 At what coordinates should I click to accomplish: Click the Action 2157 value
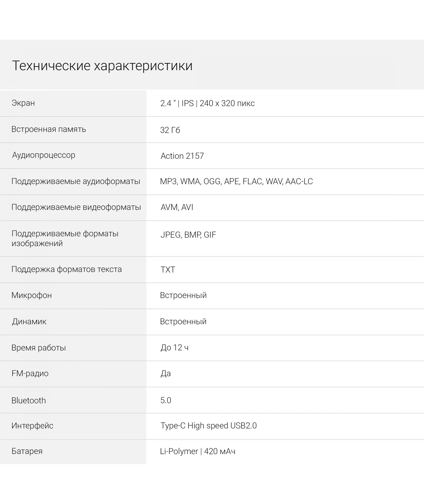pos(182,156)
